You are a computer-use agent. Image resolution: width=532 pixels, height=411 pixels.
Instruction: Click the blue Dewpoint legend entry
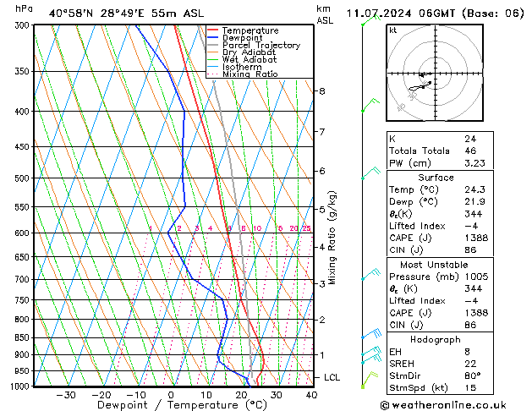click(235, 38)
